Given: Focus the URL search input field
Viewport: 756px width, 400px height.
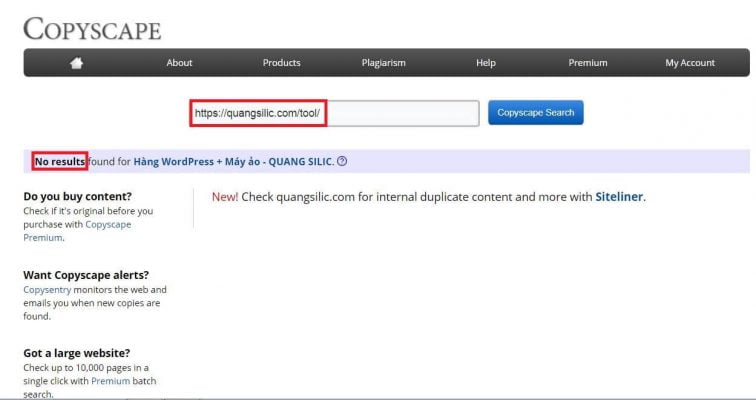Looking at the screenshot, I should [335, 113].
